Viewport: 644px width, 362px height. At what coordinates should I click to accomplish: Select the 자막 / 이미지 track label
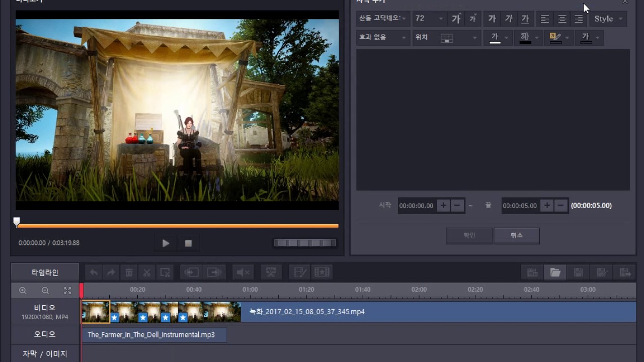click(45, 354)
